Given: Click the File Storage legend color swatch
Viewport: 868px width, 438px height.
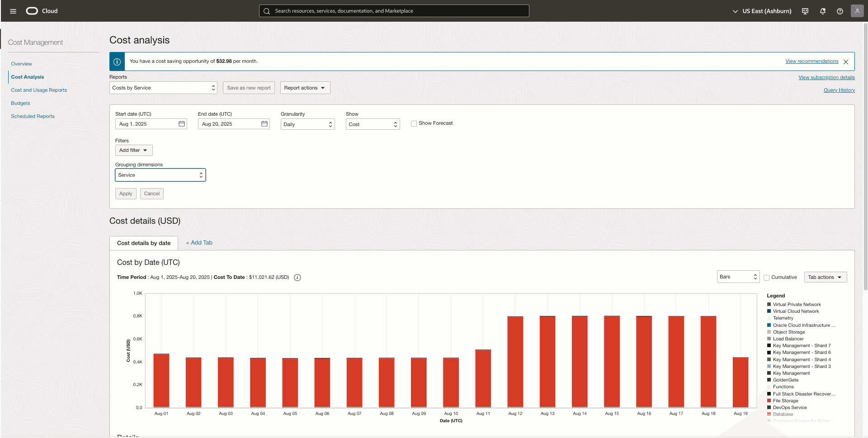Looking at the screenshot, I should click(769, 400).
